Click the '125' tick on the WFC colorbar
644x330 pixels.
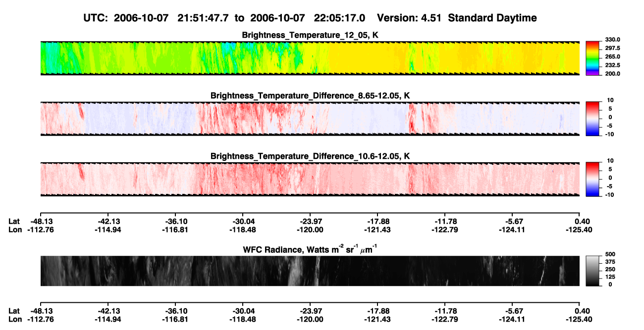(610, 278)
